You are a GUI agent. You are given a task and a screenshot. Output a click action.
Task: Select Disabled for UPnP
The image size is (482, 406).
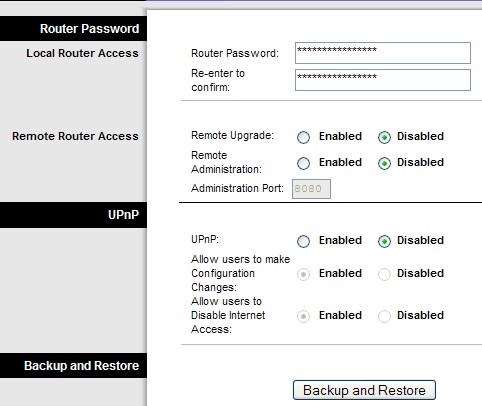click(x=384, y=241)
